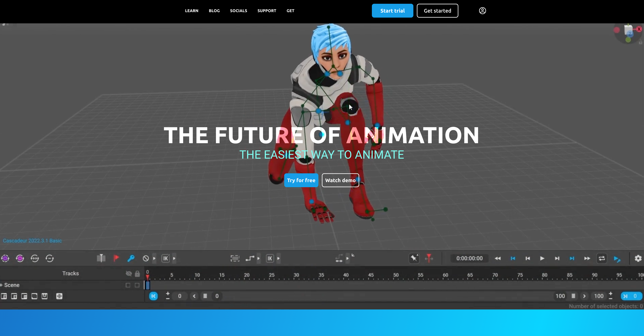The width and height of the screenshot is (644, 336).
Task: Expand the arrow beside first IK button
Action: (174, 258)
